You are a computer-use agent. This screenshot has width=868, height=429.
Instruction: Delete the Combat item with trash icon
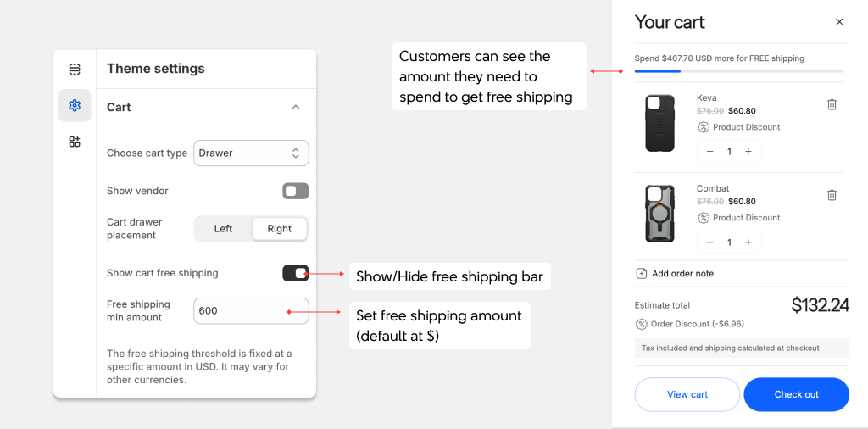click(x=832, y=195)
